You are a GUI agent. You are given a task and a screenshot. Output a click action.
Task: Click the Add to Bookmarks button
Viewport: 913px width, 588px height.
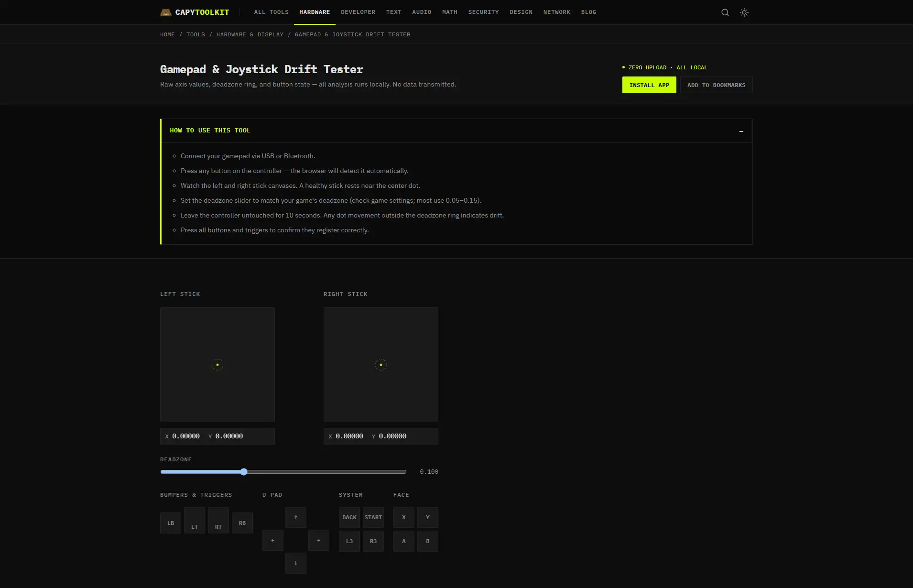click(x=716, y=85)
